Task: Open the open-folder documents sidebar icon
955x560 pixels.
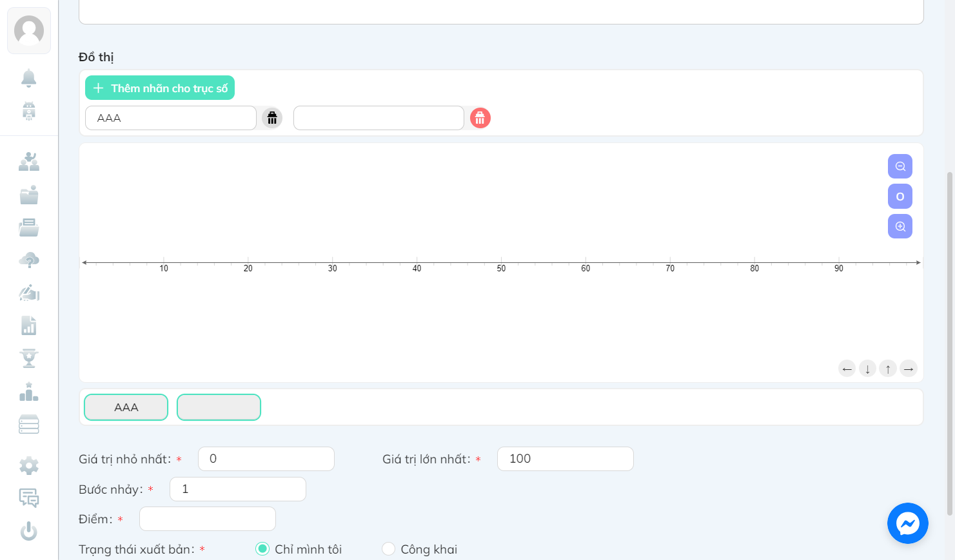Action: click(x=29, y=227)
